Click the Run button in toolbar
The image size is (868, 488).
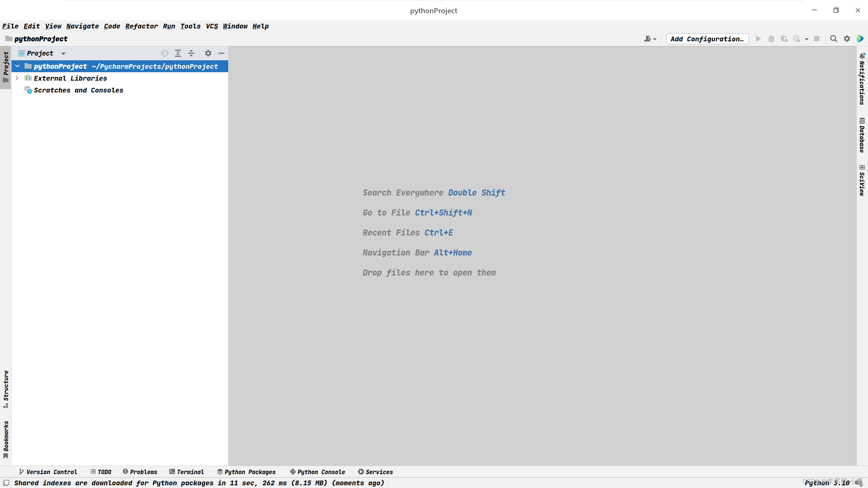[758, 39]
